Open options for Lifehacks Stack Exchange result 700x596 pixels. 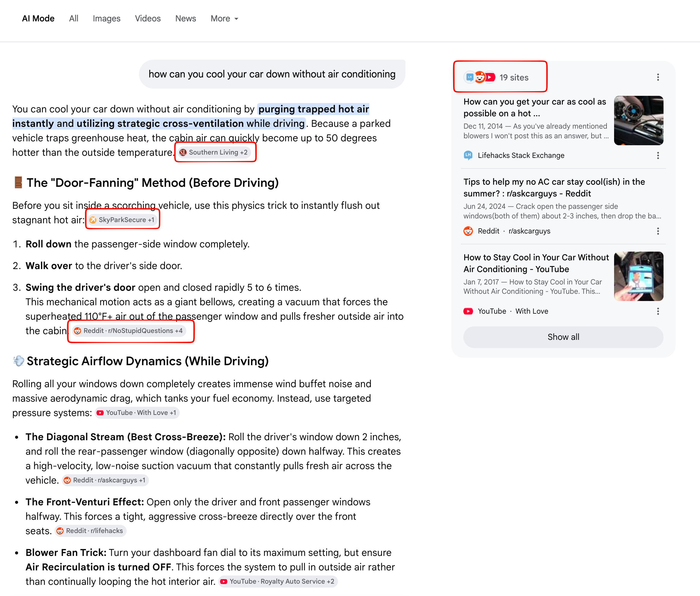coord(658,155)
